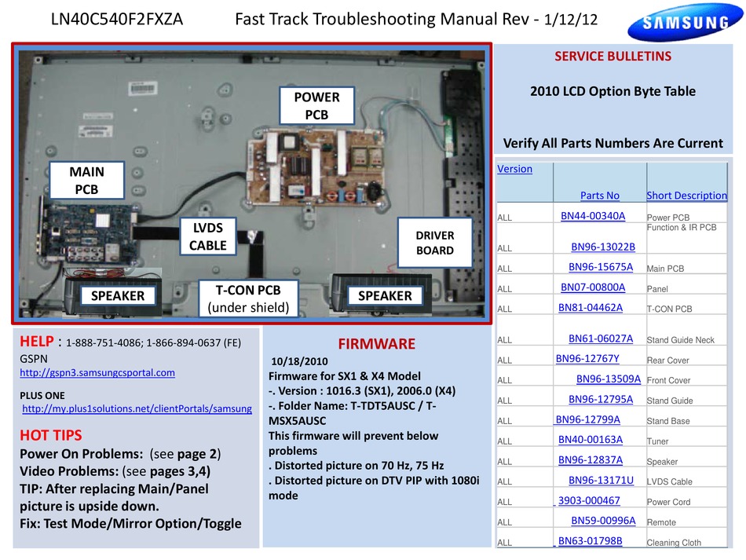Click 'Power On Problems: (see page 2)' line
Image resolution: width=746 pixels, height=560 pixels.
[x=120, y=454]
